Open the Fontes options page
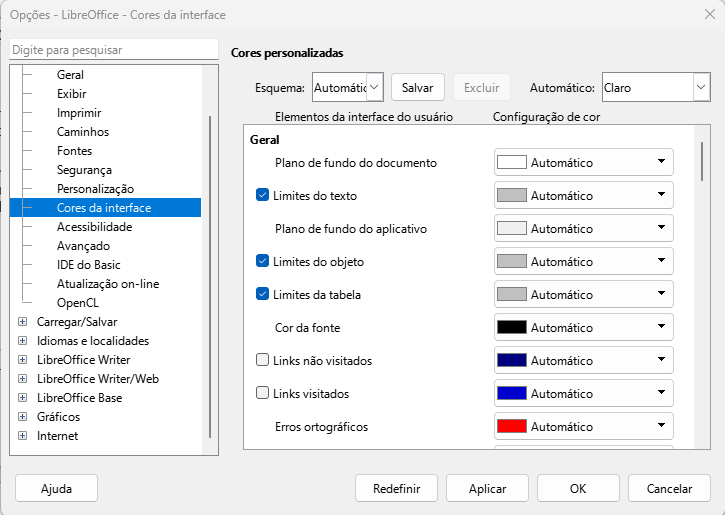The image size is (725, 515). (x=74, y=150)
